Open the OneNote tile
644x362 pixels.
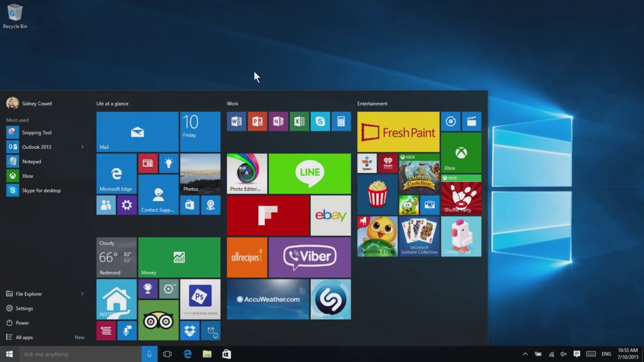(279, 121)
